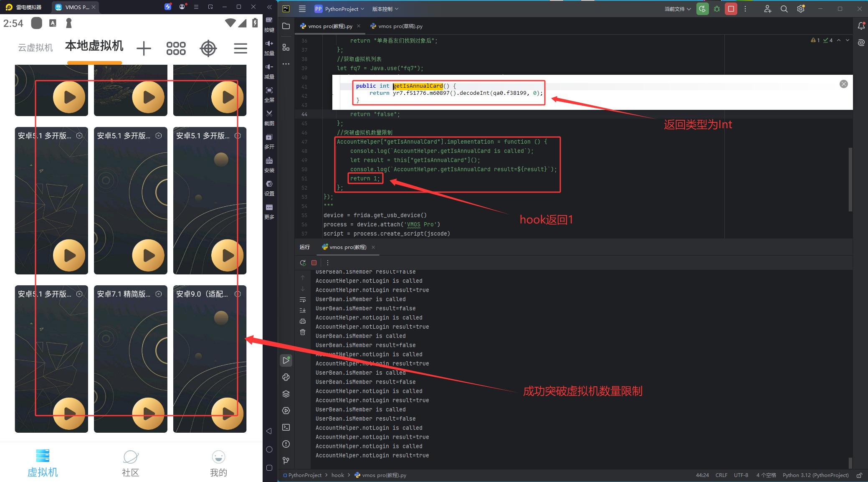Open the Problems tool window icon
This screenshot has height=482, width=868.
pos(286,444)
